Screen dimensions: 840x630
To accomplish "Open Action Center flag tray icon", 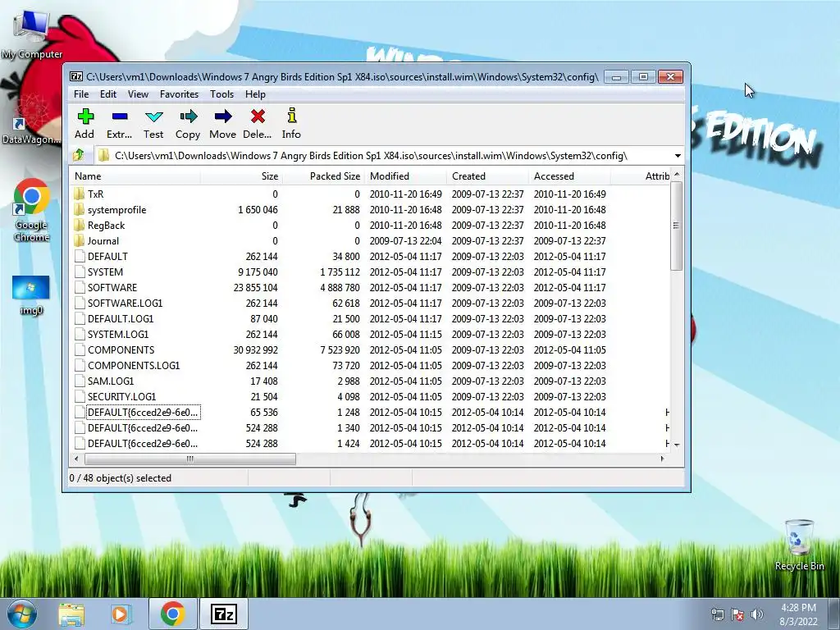I will tap(737, 614).
